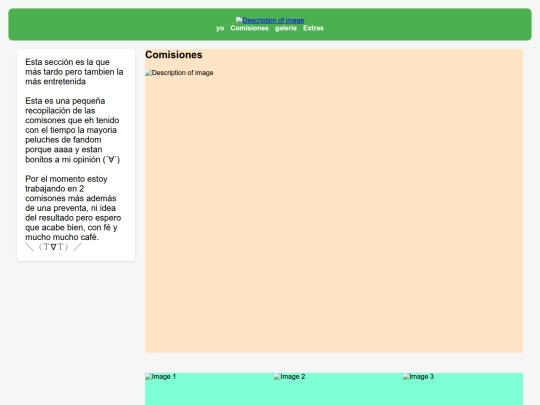This screenshot has height=405, width=540.
Task: Click the '＼（T∇T）／' emoticon text
Action: (x=53, y=247)
